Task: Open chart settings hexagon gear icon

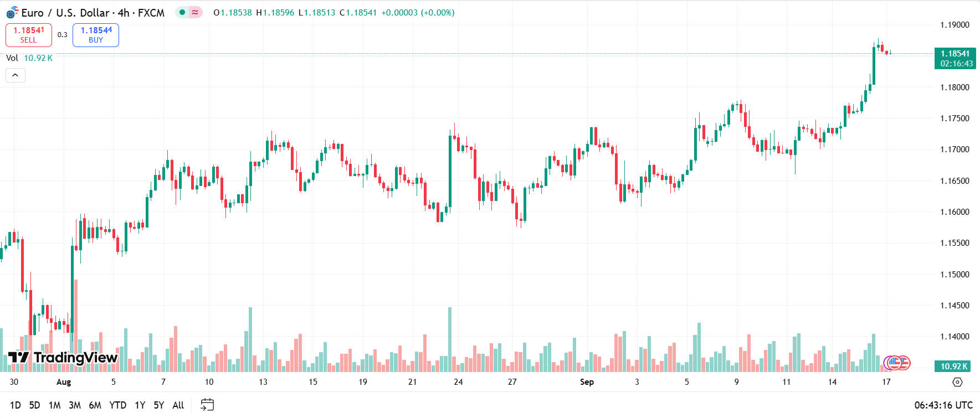Action: pyautogui.click(x=957, y=382)
